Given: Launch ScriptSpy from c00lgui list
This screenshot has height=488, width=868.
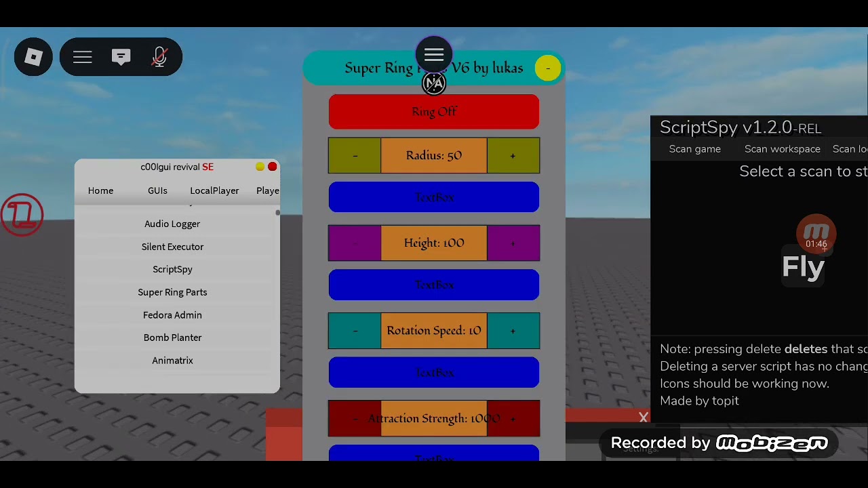Looking at the screenshot, I should (x=172, y=269).
